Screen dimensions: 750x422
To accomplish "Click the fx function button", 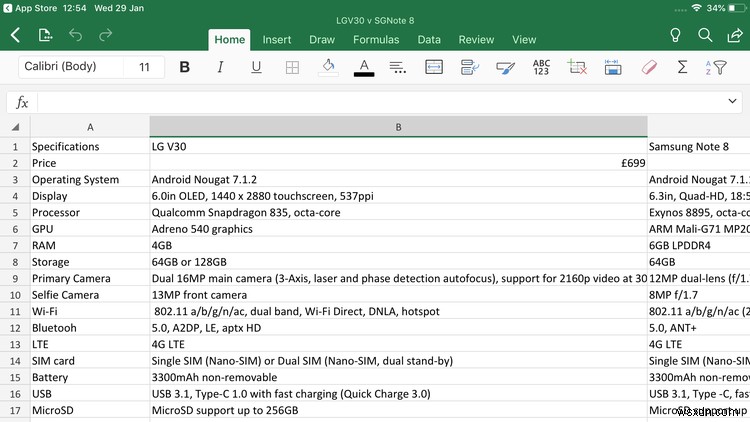I will [22, 102].
